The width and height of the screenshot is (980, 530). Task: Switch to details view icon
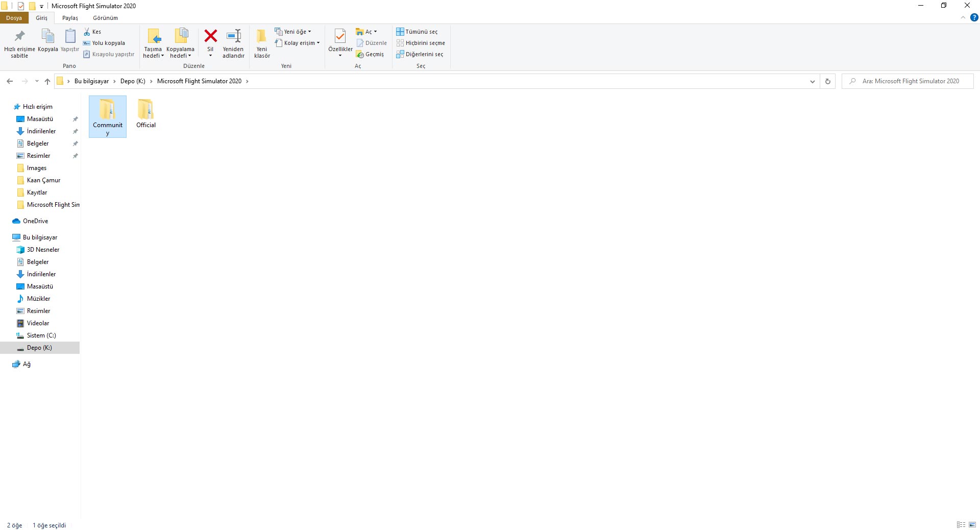tap(961, 525)
